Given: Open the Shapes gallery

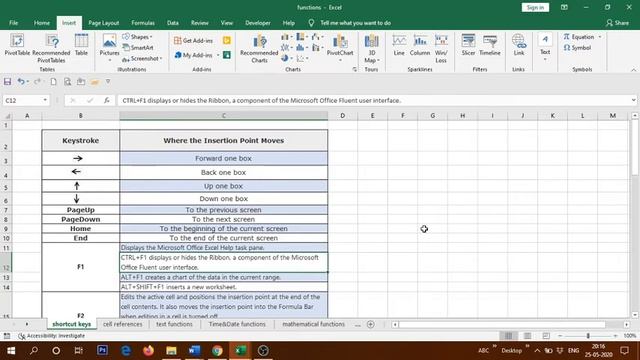Looking at the screenshot, I should 138,37.
